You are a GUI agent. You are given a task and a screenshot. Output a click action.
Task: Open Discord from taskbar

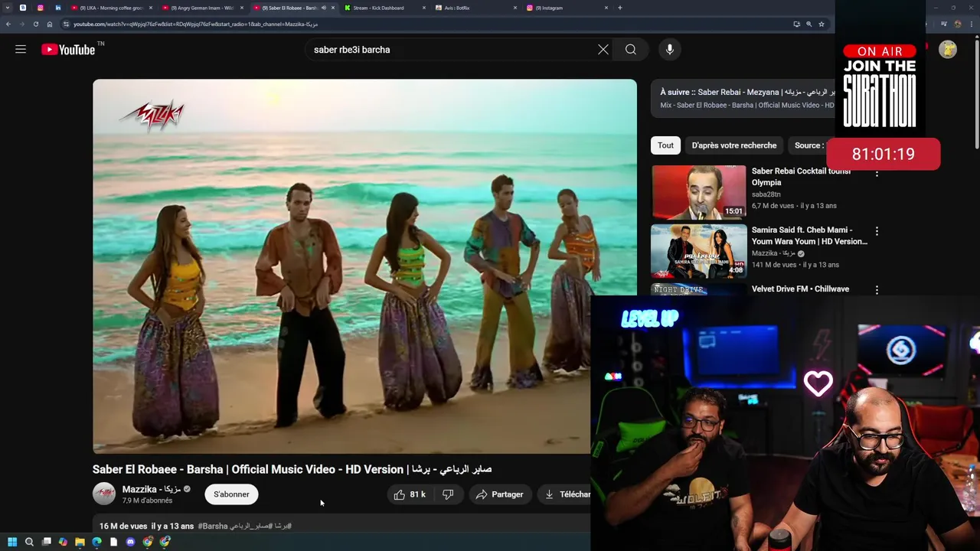click(130, 542)
